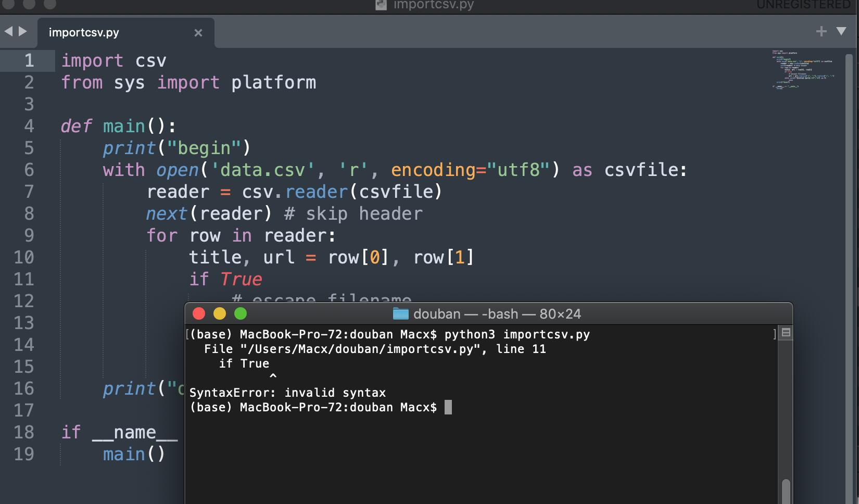Click the document icon beside the window title

(x=381, y=5)
